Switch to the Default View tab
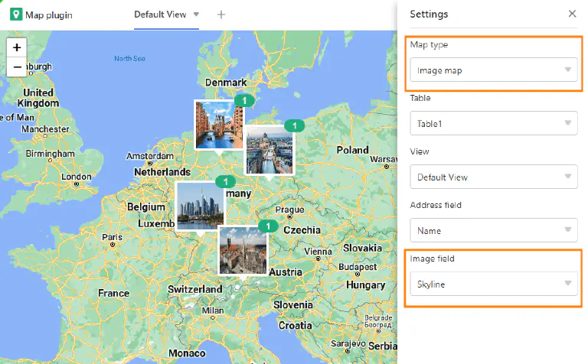Viewport: 588px width, 364px height. pos(160,15)
